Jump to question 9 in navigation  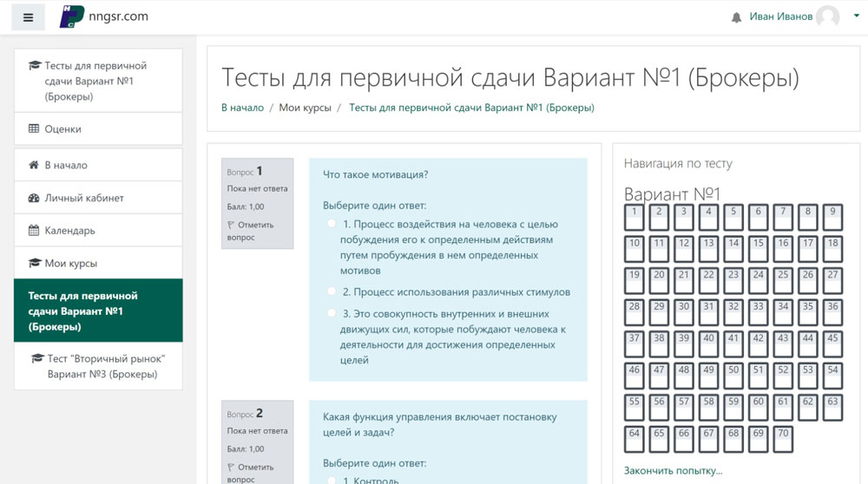tap(832, 218)
